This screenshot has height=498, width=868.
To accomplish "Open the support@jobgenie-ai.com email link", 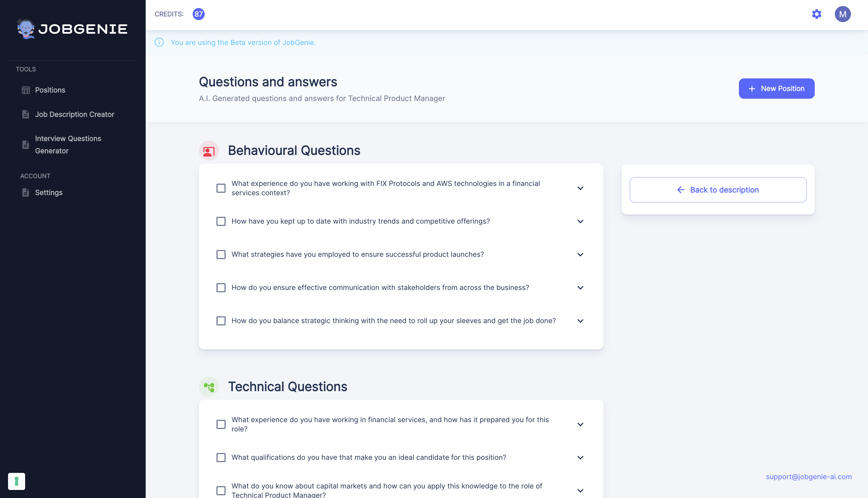I will coord(808,476).
